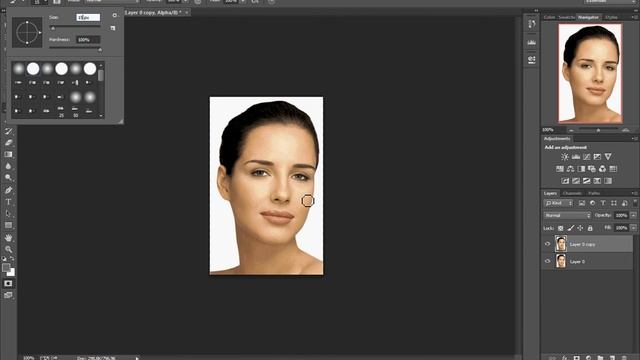Add a Brightness/Contrast adjustment
Screen dimensions: 640x360
tap(565, 157)
